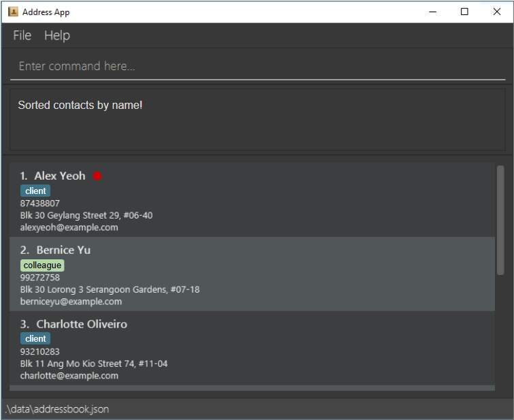514x420 pixels.
Task: Open the Help menu
Action: pos(57,35)
